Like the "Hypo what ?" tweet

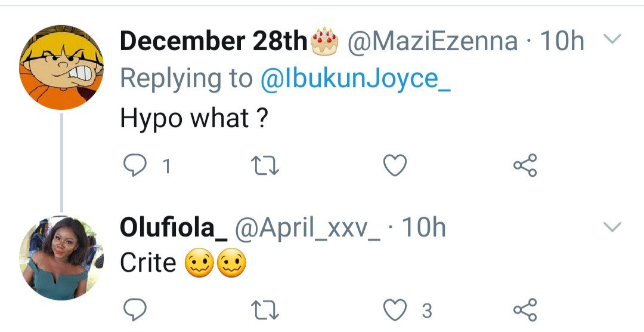point(394,166)
